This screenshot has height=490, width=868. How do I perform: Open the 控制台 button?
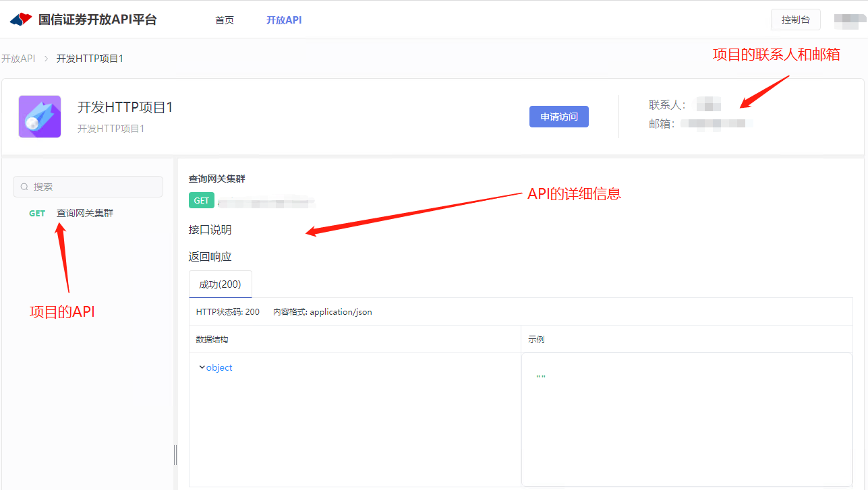click(795, 20)
